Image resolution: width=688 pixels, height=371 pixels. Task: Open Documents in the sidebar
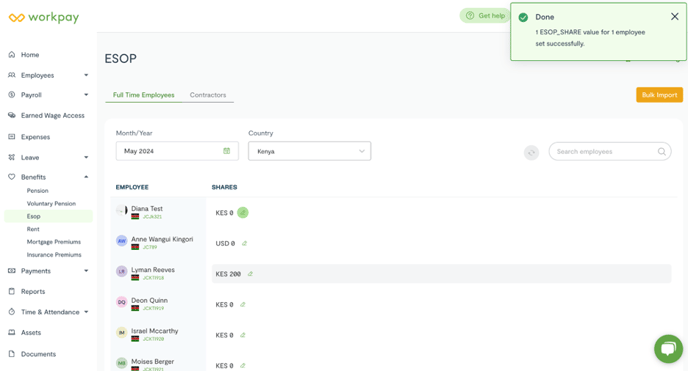(38, 354)
